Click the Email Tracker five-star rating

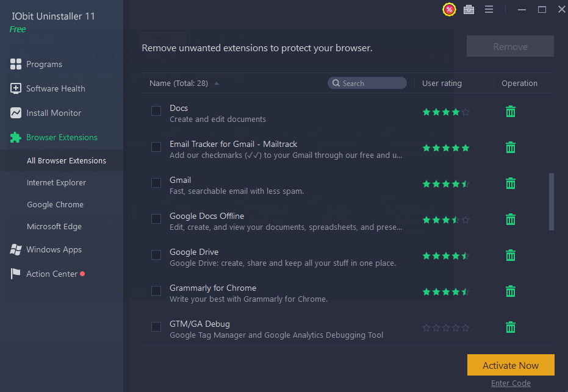[x=445, y=148]
